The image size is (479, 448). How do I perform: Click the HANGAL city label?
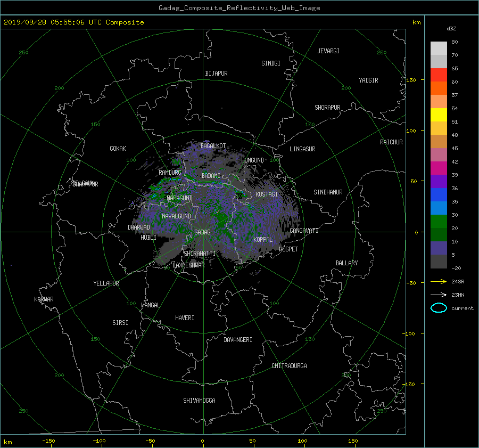150,305
